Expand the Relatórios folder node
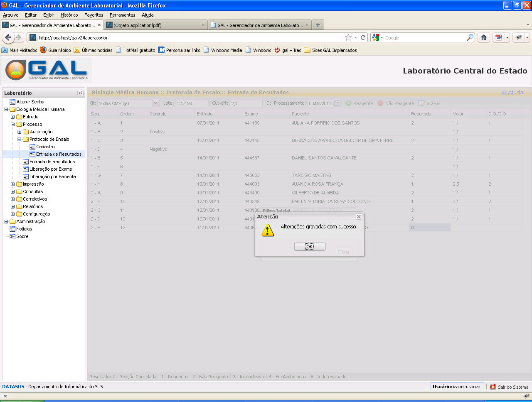532x402 pixels. [x=13, y=207]
